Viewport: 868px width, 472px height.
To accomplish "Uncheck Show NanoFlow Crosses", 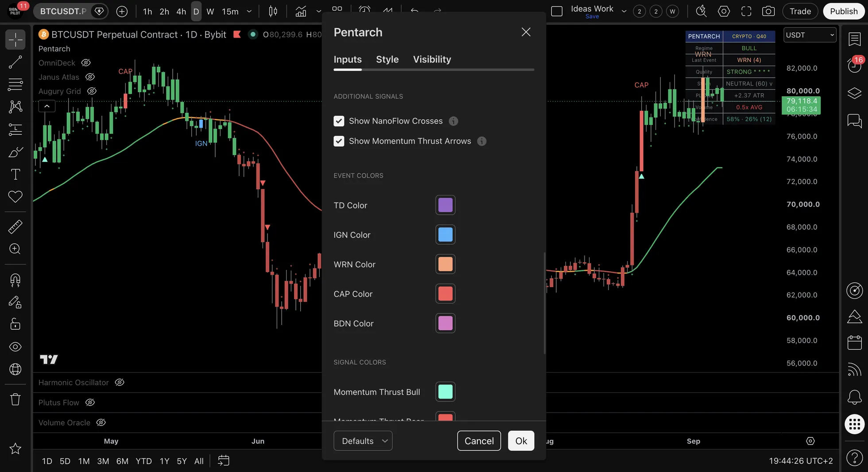I will tap(339, 121).
